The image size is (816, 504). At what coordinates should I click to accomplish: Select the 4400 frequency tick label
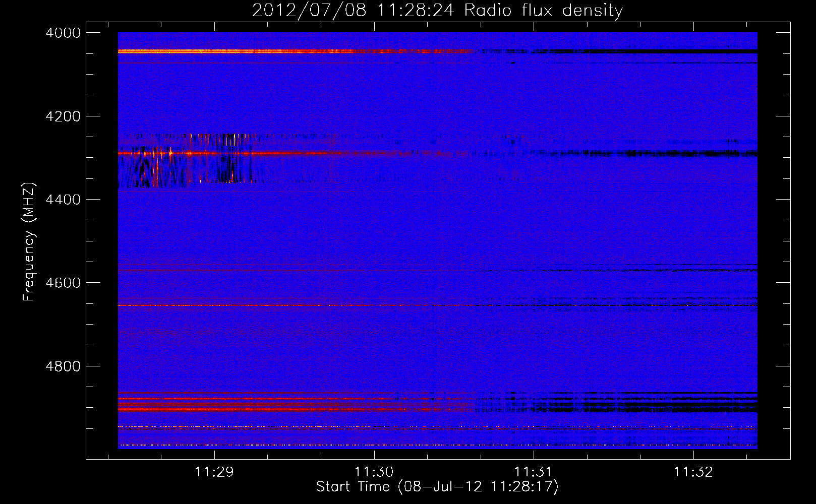(63, 200)
